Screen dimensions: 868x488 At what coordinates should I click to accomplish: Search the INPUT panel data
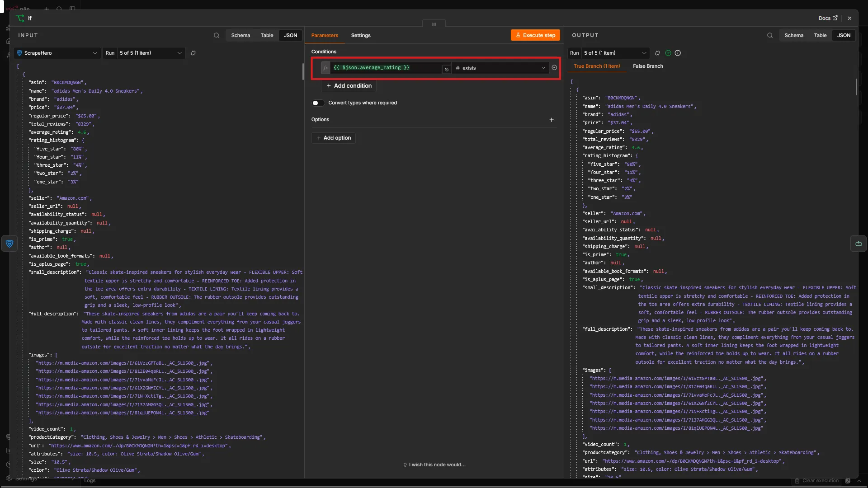(x=217, y=35)
